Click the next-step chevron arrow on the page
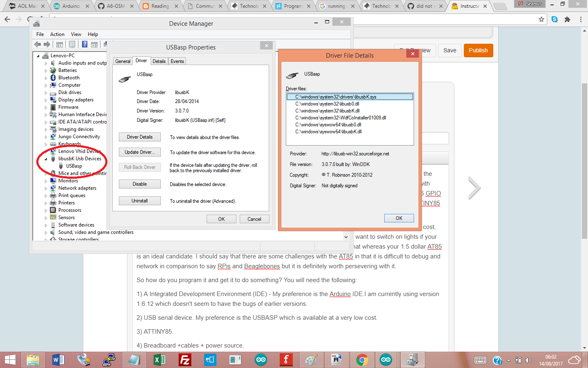The image size is (588, 368). tap(474, 188)
